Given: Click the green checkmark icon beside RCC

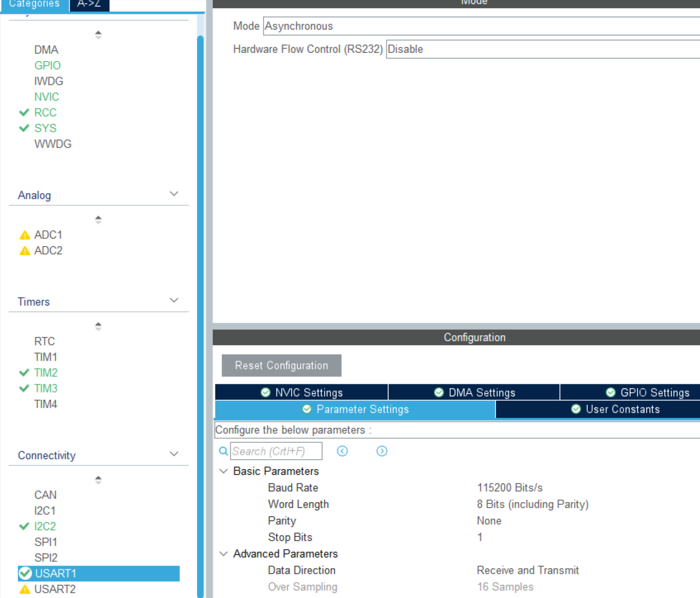Looking at the screenshot, I should (24, 112).
